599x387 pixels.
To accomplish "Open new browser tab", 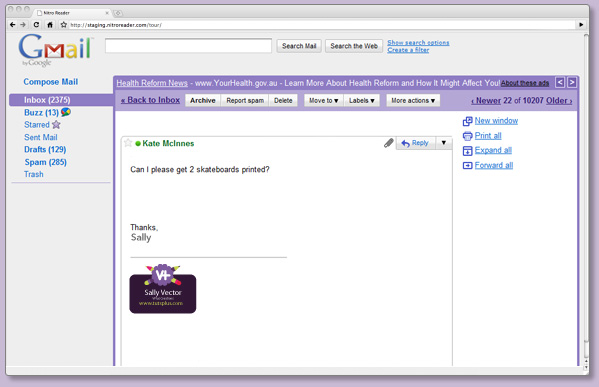I will click(118, 13).
